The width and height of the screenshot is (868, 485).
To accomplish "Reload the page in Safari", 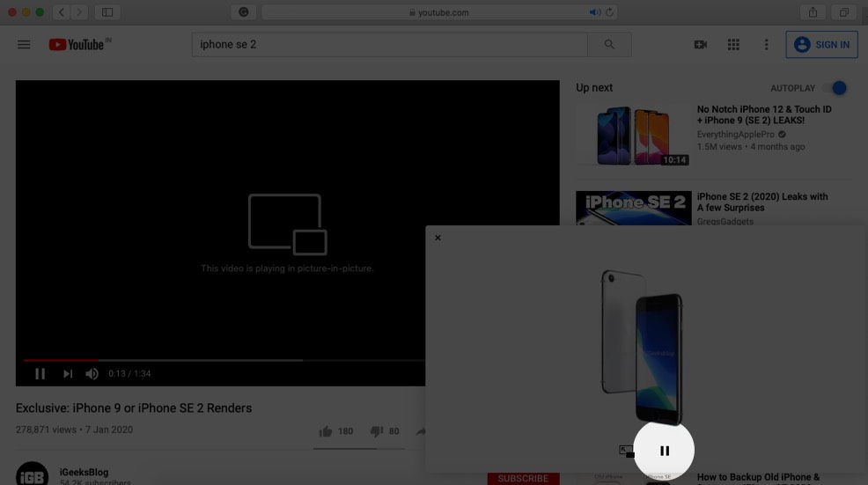I will [609, 12].
